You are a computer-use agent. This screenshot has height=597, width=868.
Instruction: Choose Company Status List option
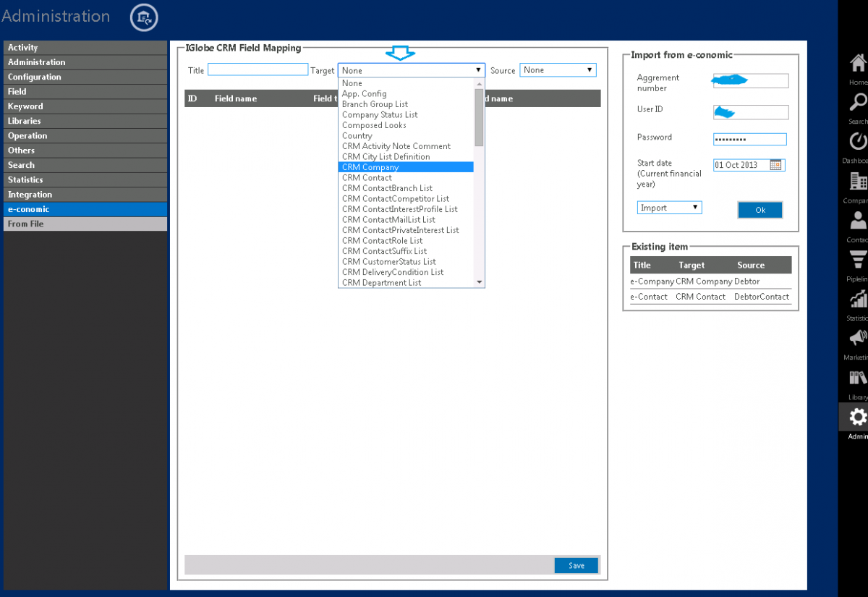pyautogui.click(x=406, y=115)
